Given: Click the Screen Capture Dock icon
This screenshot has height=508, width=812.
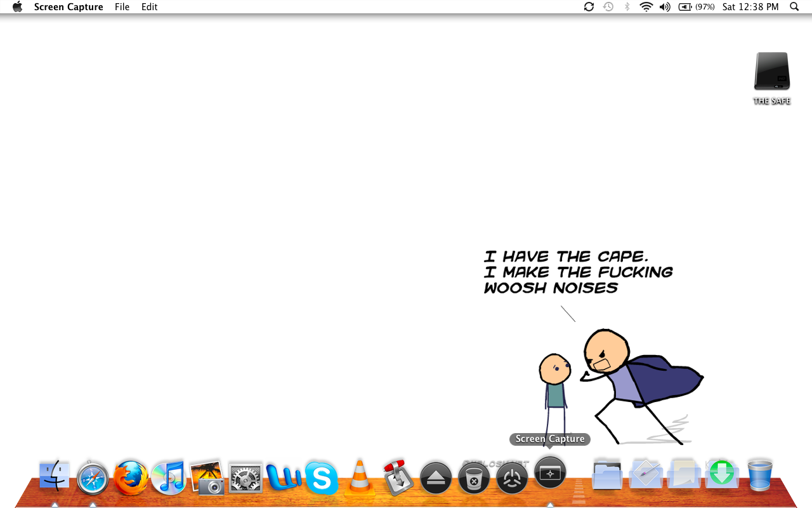Looking at the screenshot, I should [x=550, y=472].
